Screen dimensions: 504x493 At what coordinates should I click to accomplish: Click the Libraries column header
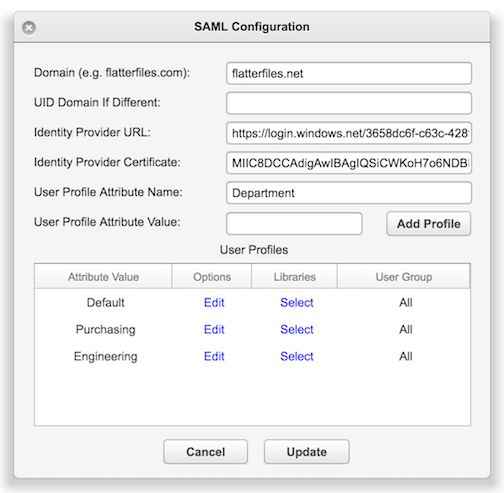point(295,276)
